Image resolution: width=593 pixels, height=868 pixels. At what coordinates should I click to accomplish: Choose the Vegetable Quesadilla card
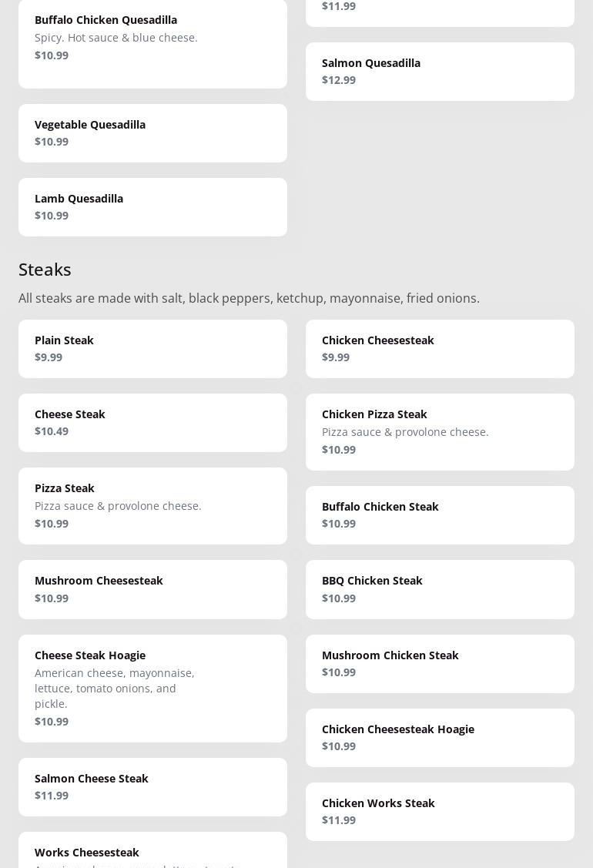pos(152,133)
